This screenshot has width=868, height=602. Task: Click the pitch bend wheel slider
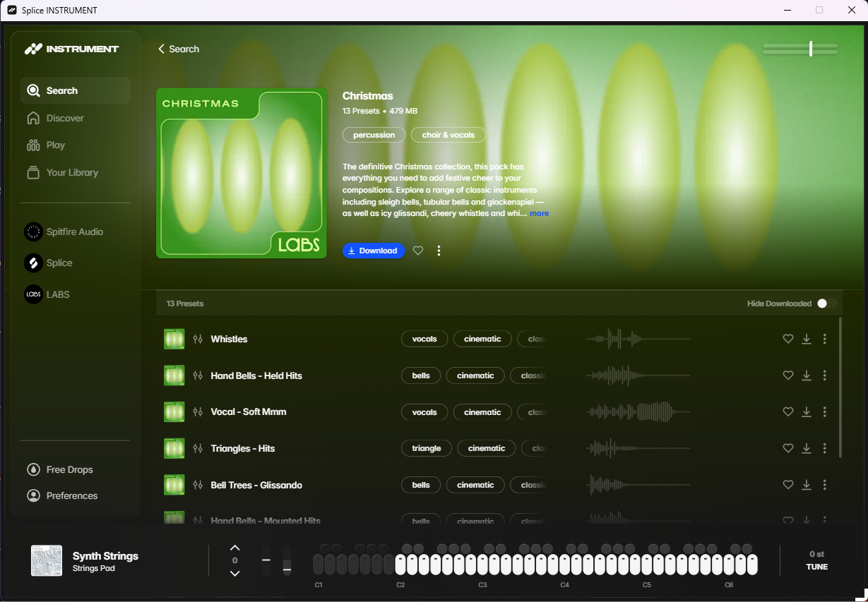[266, 560]
